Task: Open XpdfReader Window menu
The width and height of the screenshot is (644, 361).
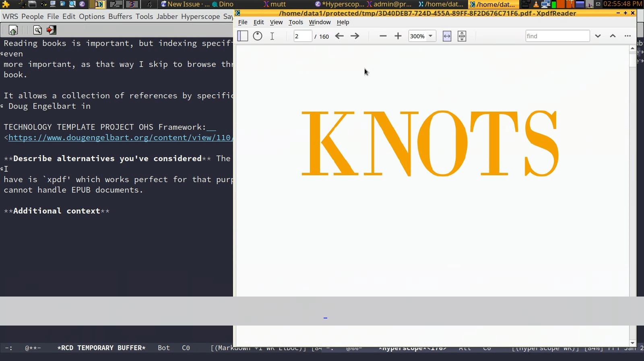Action: point(320,22)
